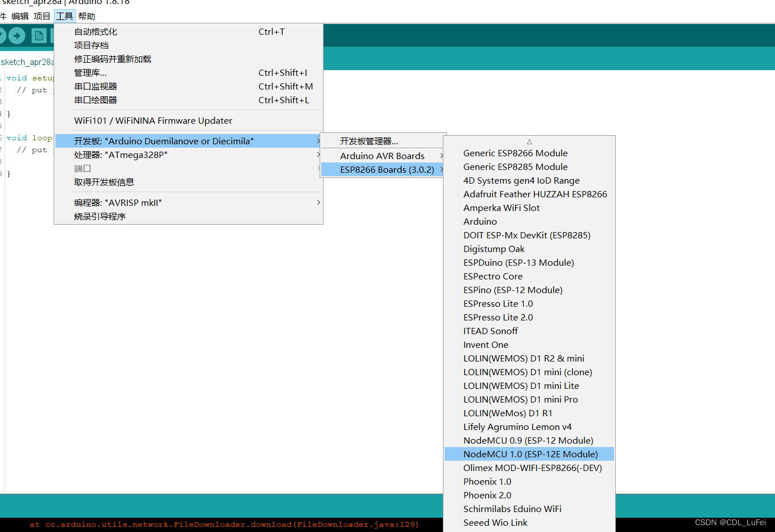The height and width of the screenshot is (532, 775).
Task: Choose LOLIN(WEMOS) D1 R2 & mini
Action: coord(530,359)
